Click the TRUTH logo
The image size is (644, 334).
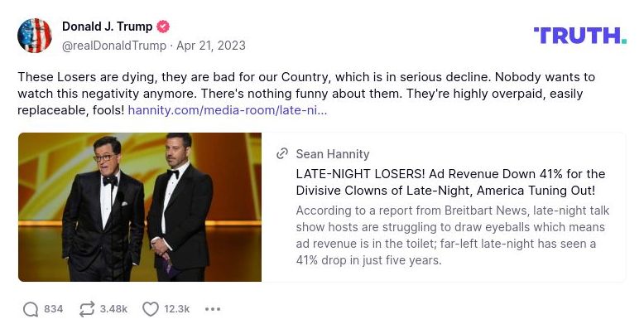pos(579,35)
